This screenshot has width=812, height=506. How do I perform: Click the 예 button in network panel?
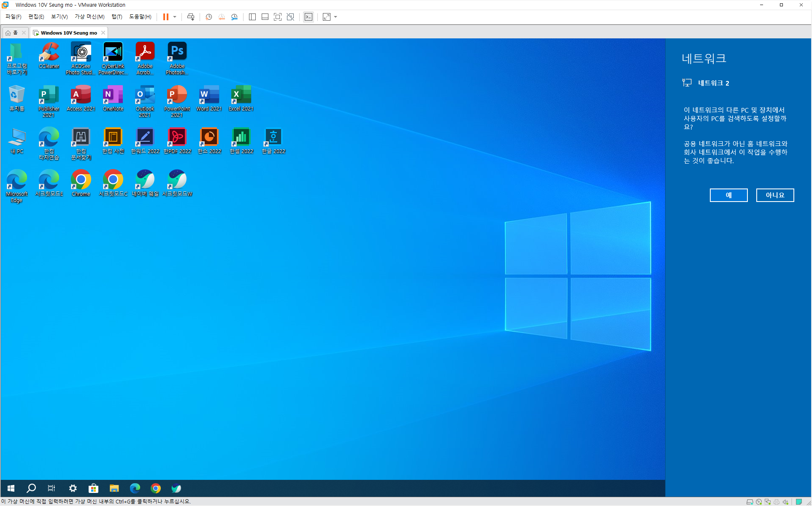point(728,195)
